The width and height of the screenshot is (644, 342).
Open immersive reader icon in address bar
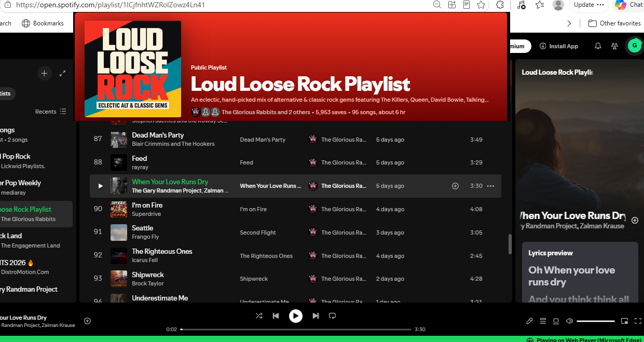pyautogui.click(x=467, y=5)
